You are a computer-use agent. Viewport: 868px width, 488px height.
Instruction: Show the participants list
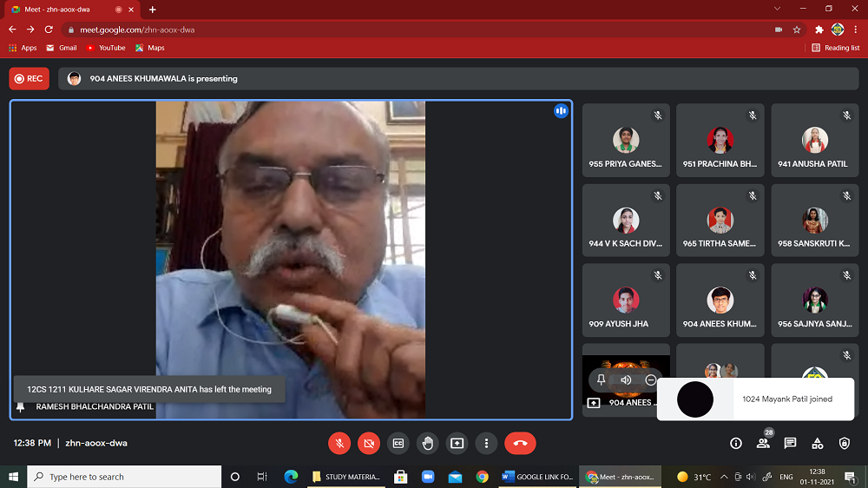763,443
